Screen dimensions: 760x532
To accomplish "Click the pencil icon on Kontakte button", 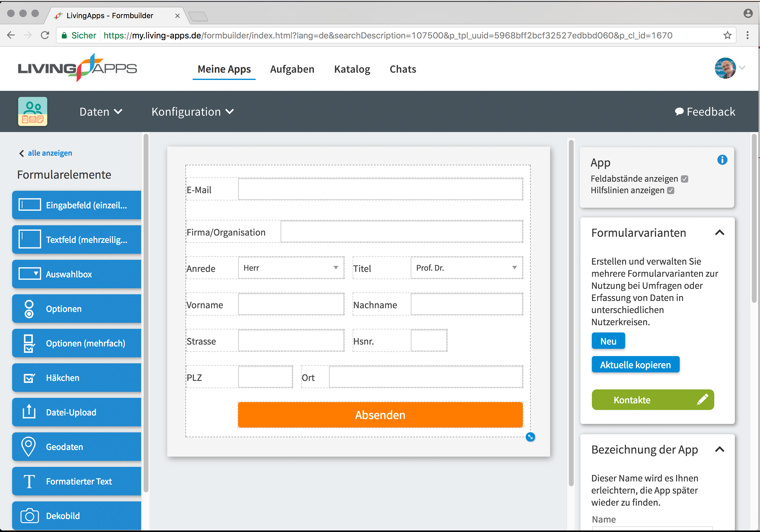I will [702, 399].
